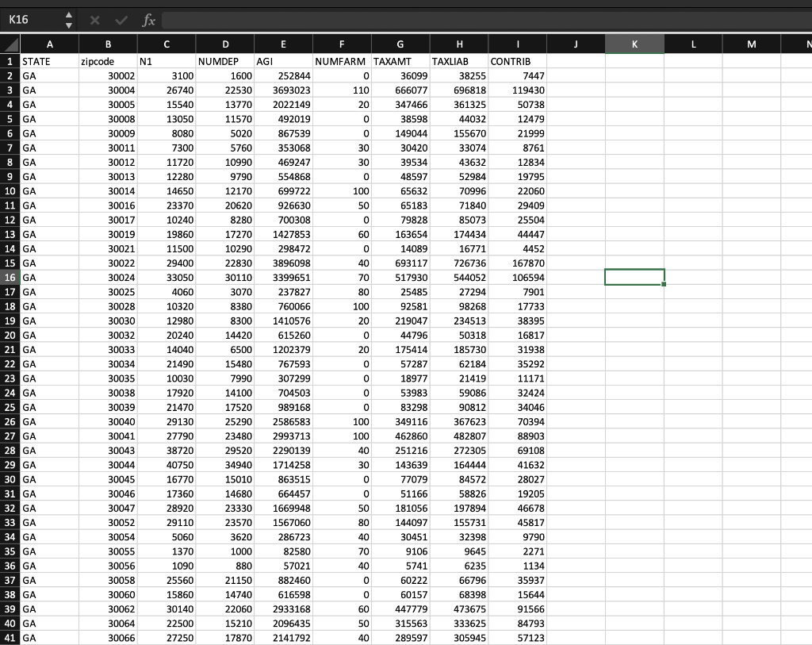
Task: Select row 41 header
Action: (10, 638)
